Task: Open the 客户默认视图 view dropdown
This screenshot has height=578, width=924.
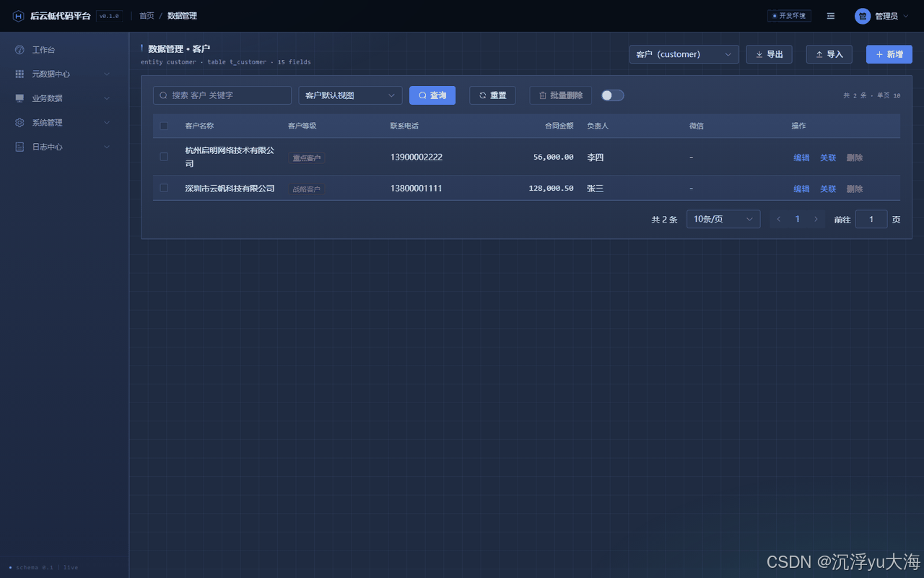Action: point(351,95)
